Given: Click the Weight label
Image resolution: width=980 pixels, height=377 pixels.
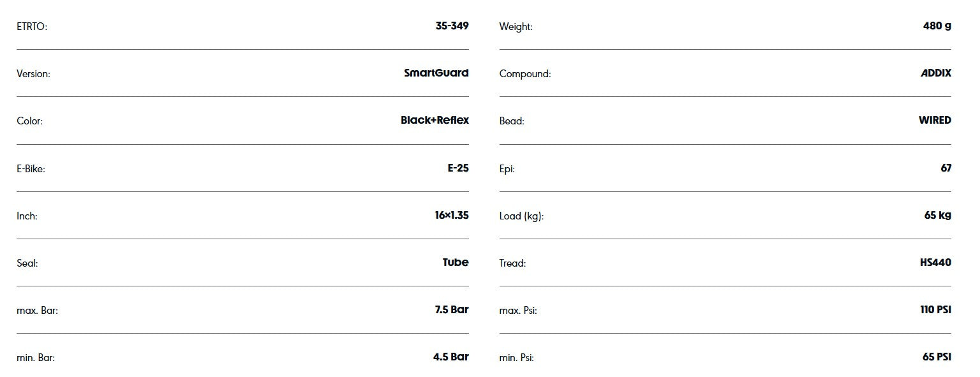Looking at the screenshot, I should 516,27.
